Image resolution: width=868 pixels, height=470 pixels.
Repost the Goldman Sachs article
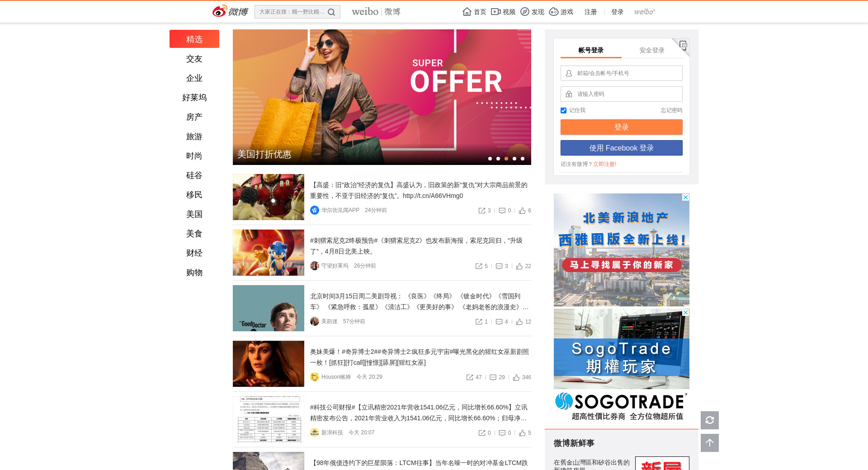point(482,211)
